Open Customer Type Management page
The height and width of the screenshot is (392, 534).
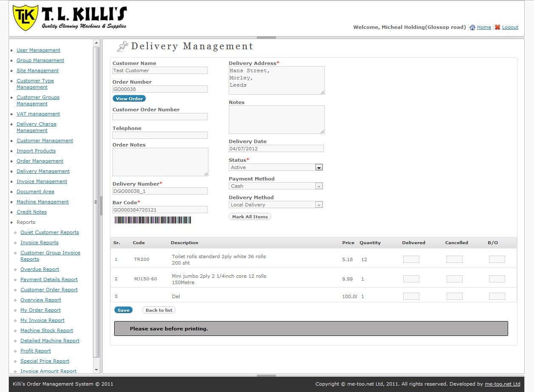pos(35,84)
